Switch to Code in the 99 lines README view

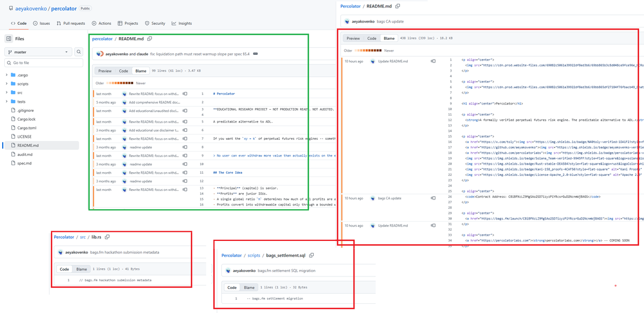124,71
